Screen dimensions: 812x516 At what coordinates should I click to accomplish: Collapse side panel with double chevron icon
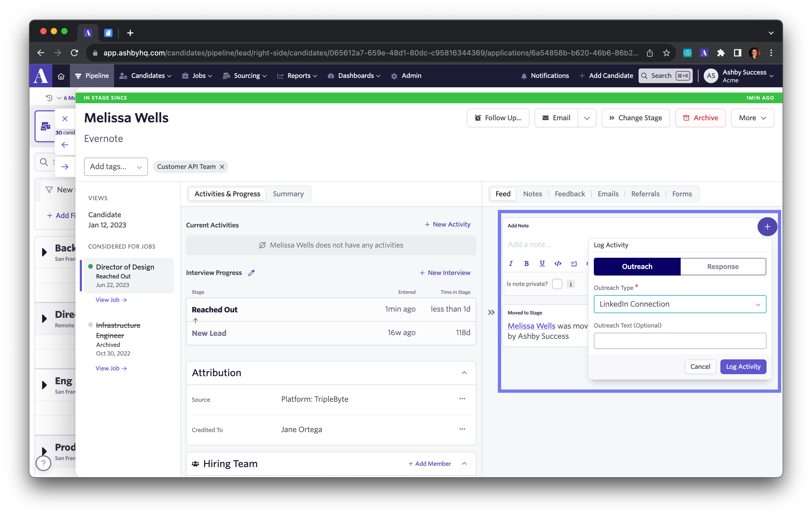click(491, 312)
